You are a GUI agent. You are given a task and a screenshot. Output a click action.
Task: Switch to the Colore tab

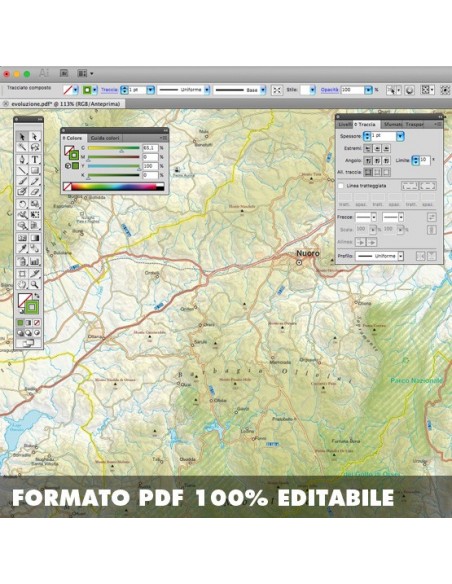[x=74, y=138]
